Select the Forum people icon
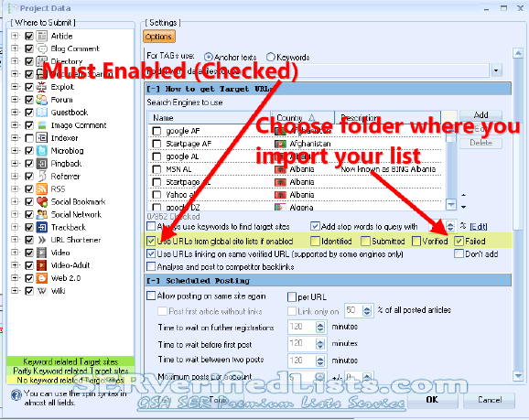 41,100
